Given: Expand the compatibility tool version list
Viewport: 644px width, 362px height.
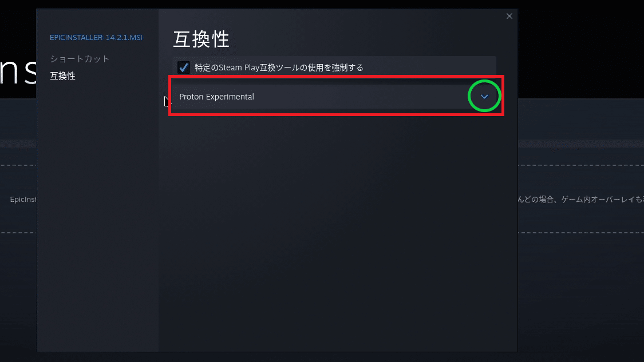Looking at the screenshot, I should 484,97.
